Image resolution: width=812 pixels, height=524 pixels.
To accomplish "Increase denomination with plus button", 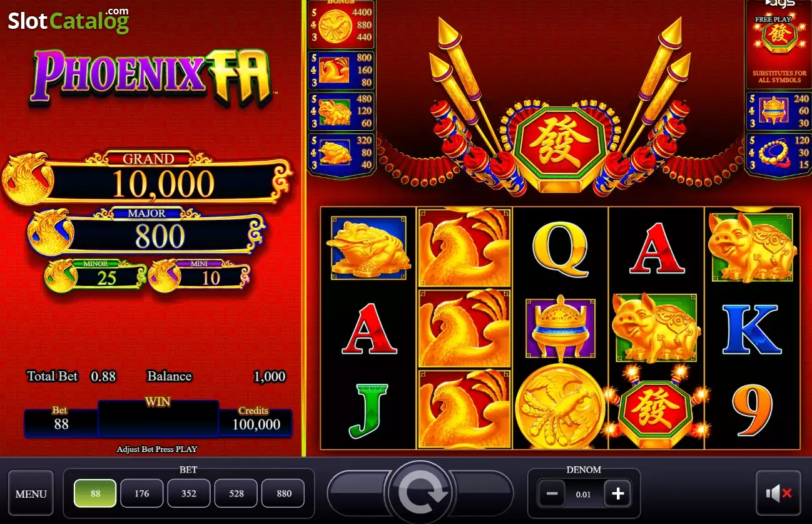I will (x=617, y=494).
